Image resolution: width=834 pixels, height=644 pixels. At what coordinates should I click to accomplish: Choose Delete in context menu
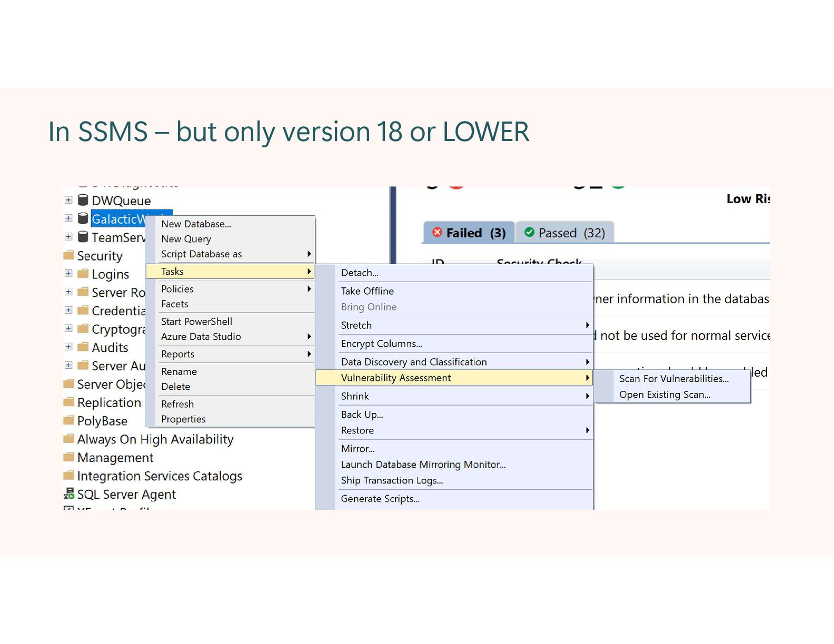230,387
